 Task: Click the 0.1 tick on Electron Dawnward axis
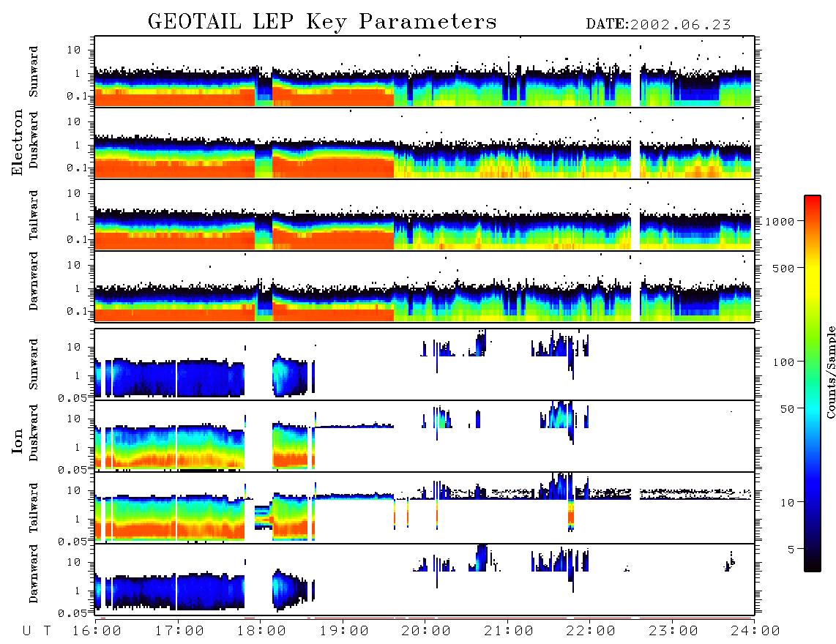(x=78, y=311)
